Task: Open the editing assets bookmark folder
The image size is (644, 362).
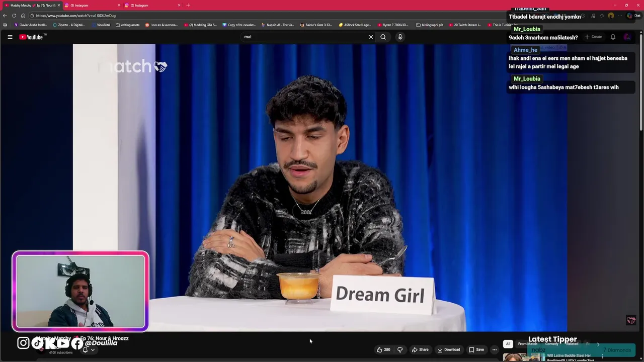Action: click(x=127, y=25)
